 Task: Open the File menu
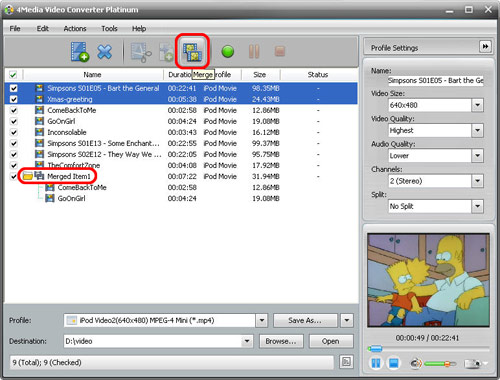[15, 28]
